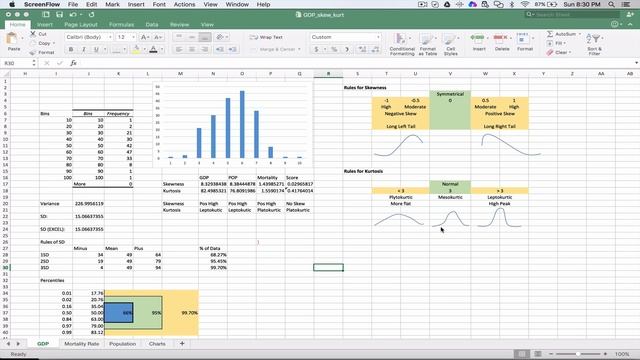The width and height of the screenshot is (640, 360).
Task: Expand the formula bar chevron
Action: (636, 63)
